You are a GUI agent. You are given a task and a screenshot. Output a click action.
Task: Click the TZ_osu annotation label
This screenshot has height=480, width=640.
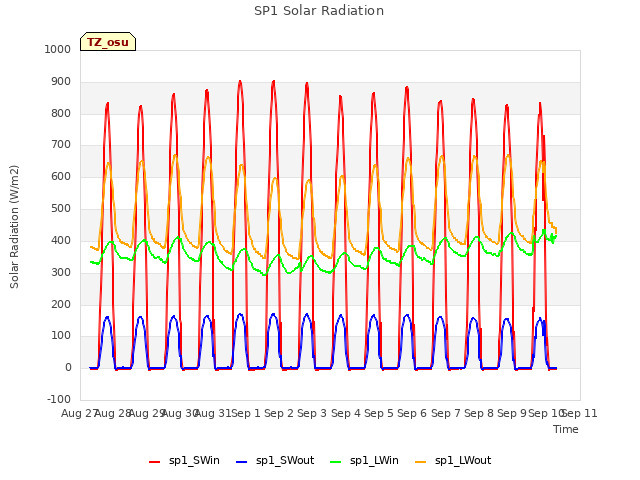coord(108,42)
